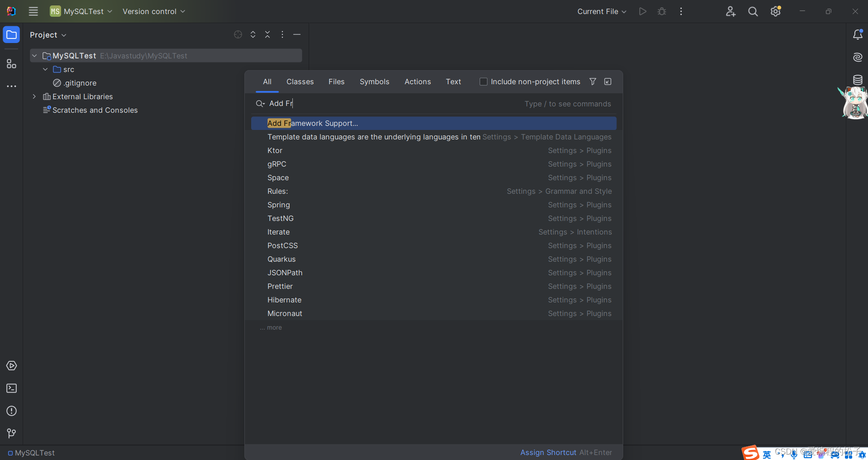Select the Quarkus plugin result

[x=434, y=259]
